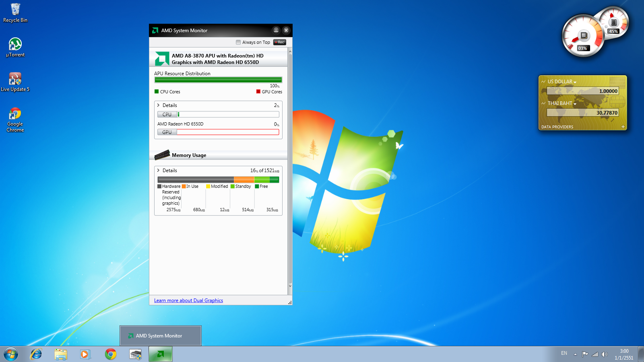Open the EN language indicator in the tray

(564, 353)
